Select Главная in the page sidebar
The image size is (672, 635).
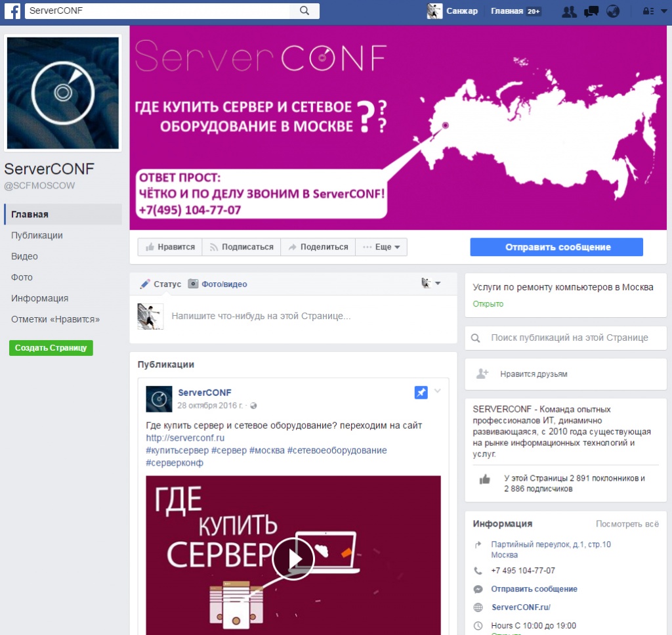point(63,214)
